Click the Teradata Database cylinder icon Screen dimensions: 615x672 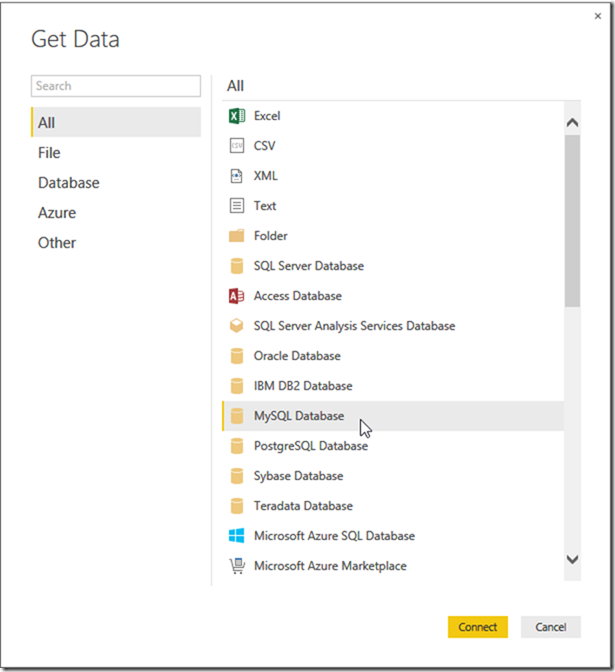[x=237, y=506]
